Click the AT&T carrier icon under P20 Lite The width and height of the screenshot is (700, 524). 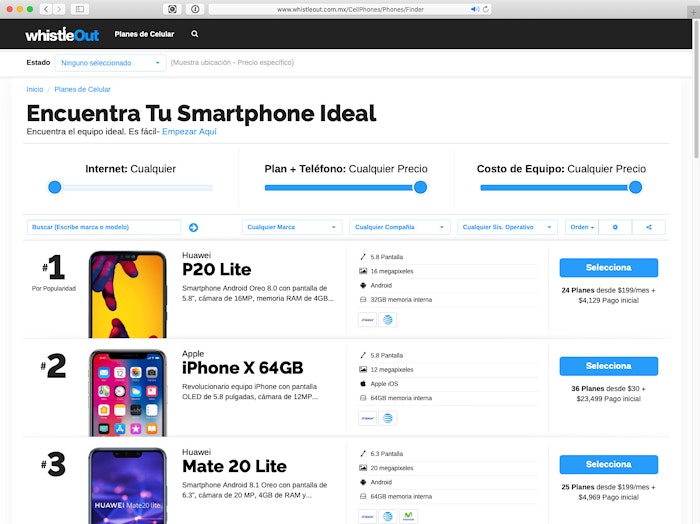pyautogui.click(x=388, y=320)
